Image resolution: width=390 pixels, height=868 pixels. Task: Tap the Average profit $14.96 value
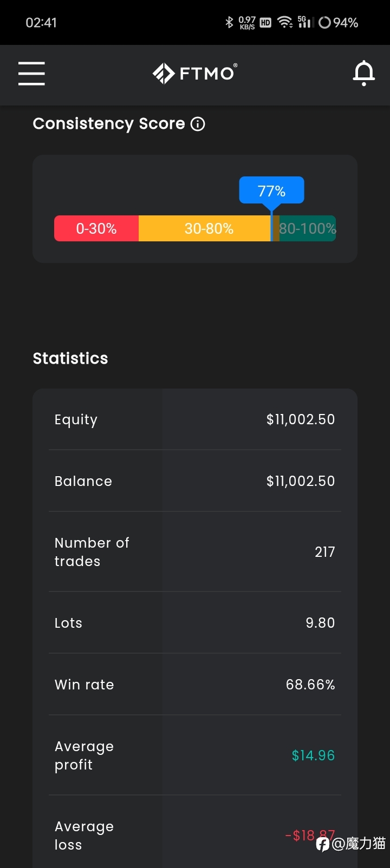point(313,755)
